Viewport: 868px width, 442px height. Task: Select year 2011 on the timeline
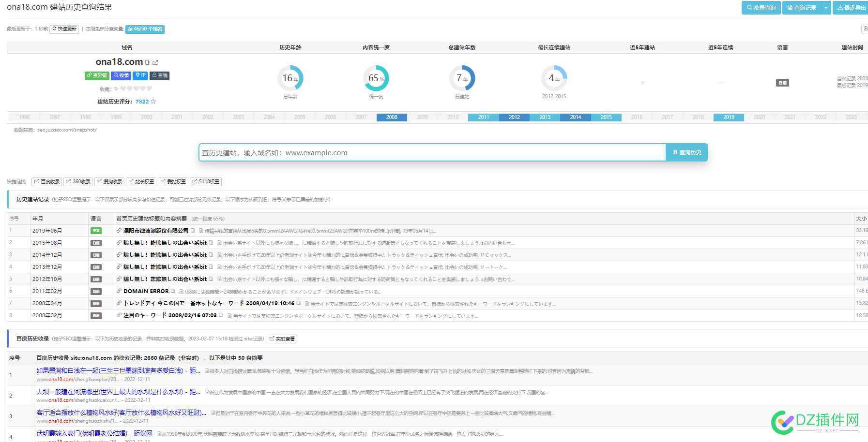coord(484,118)
